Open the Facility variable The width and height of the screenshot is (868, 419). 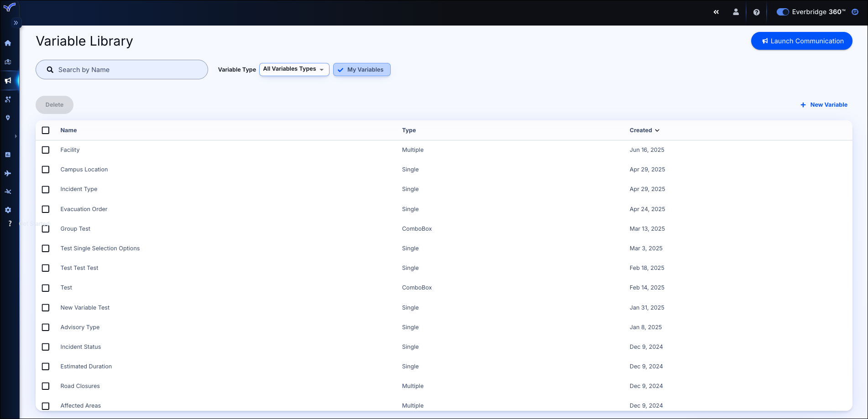70,150
